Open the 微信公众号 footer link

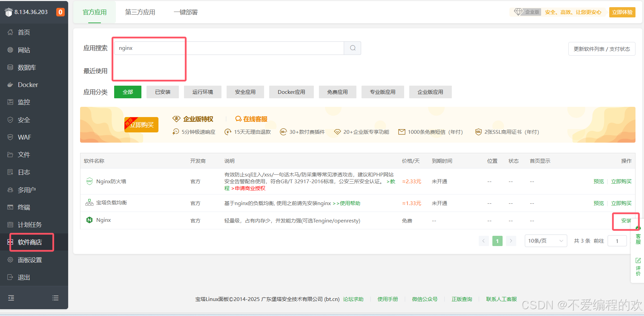(x=425, y=299)
